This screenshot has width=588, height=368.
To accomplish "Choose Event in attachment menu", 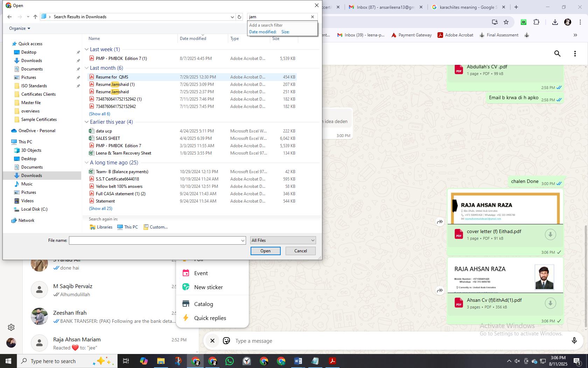I will click(x=212, y=273).
